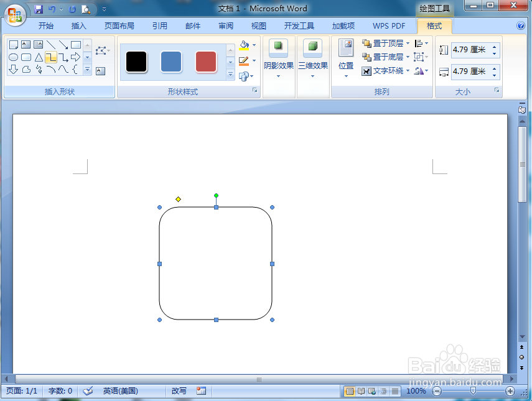Go to the 邮件 tab
532x401 pixels.
coord(193,25)
